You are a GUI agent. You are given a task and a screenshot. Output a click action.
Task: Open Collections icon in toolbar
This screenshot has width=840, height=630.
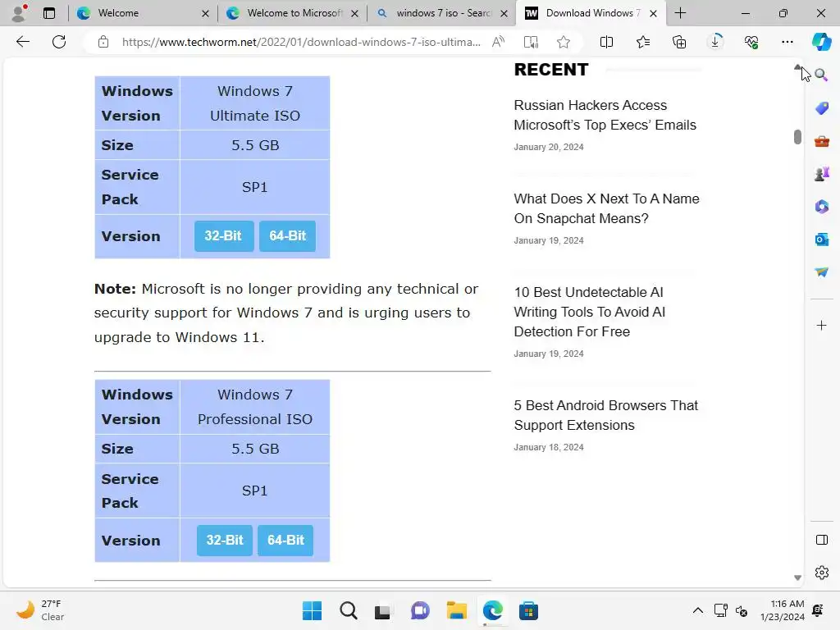(x=678, y=42)
